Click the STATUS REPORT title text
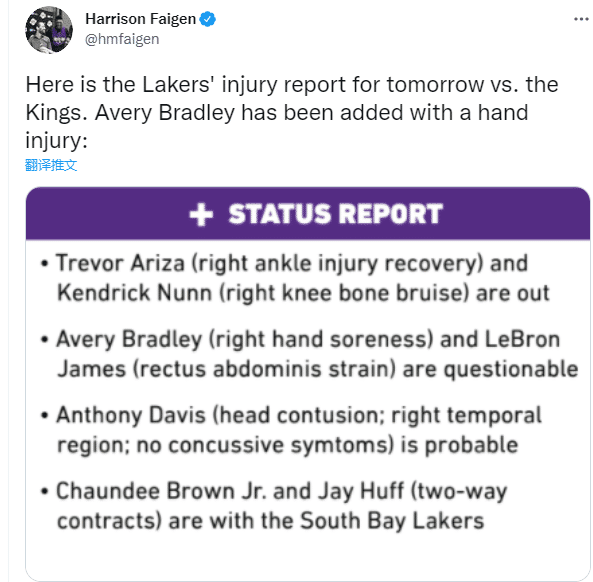The width and height of the screenshot is (593, 582). [x=335, y=214]
